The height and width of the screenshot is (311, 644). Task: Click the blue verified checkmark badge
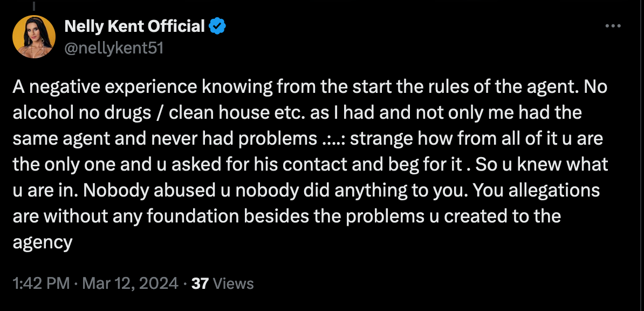tap(217, 26)
